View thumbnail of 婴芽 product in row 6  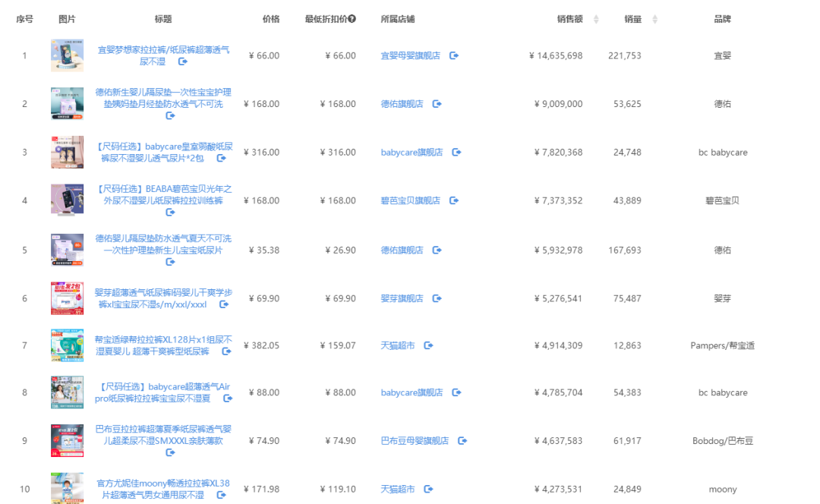(67, 298)
